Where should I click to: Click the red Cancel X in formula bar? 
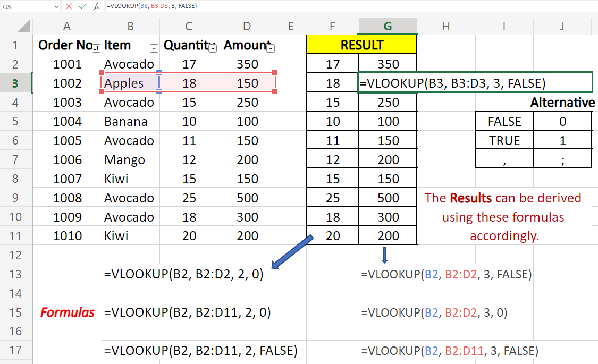point(69,6)
